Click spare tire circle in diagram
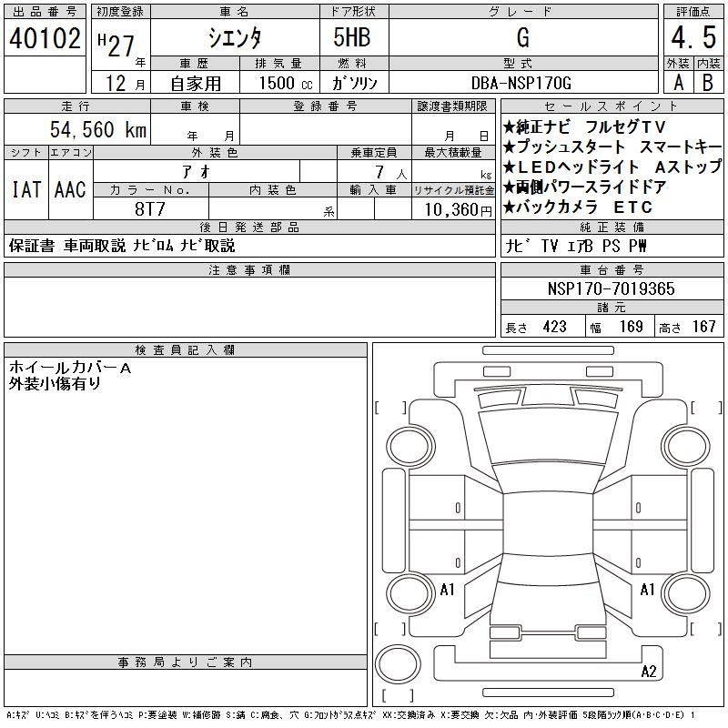 pyautogui.click(x=398, y=664)
